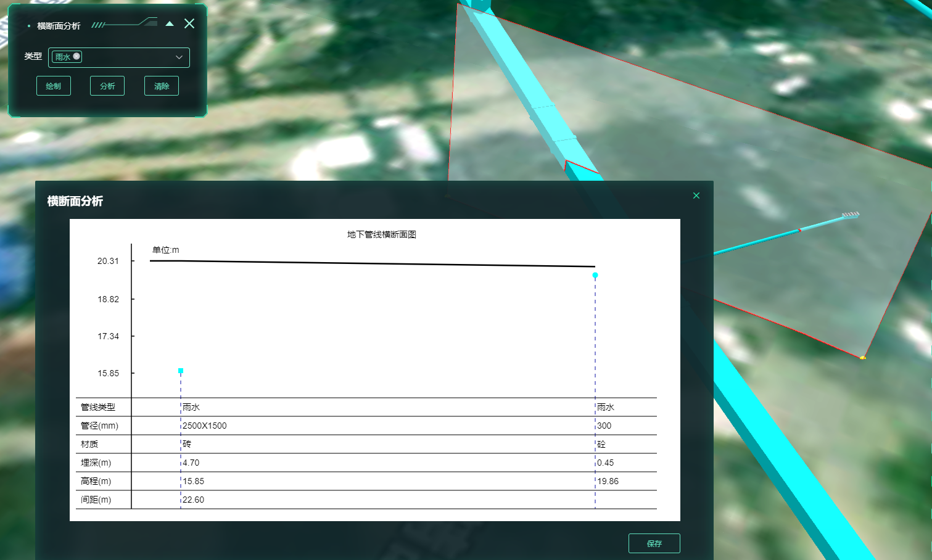Run the 分析 button
Image resolution: width=932 pixels, height=560 pixels.
(107, 86)
